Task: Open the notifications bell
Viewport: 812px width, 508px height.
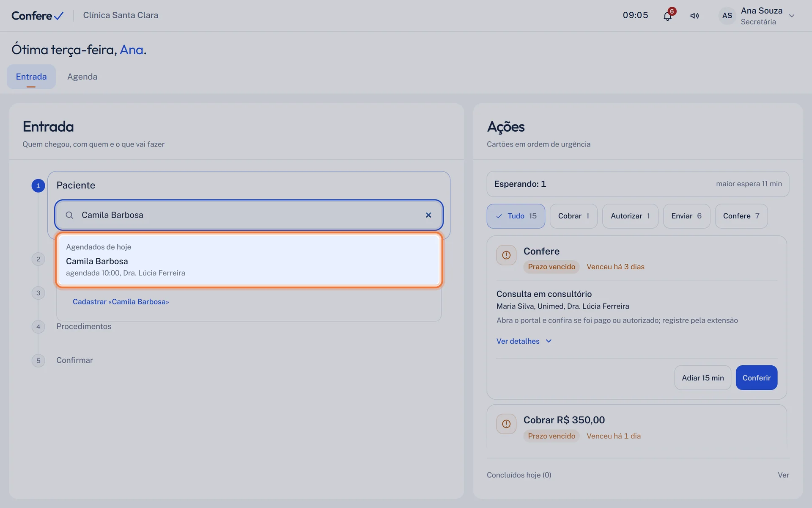Action: 667,16
